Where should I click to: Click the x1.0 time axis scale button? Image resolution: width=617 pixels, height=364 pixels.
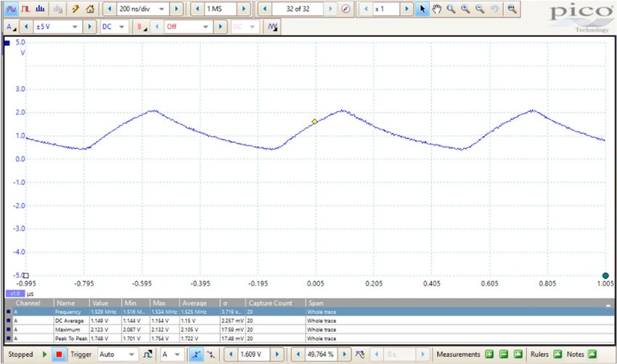point(15,294)
